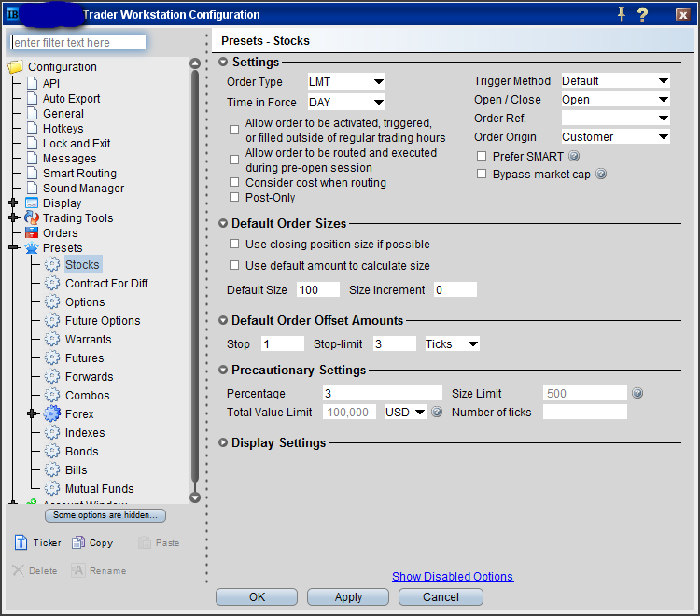Click gear icon beside Warrants

[52, 339]
